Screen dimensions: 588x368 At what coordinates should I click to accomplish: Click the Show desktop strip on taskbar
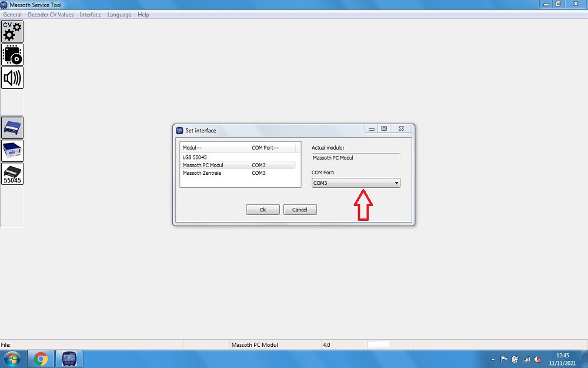[585, 359]
